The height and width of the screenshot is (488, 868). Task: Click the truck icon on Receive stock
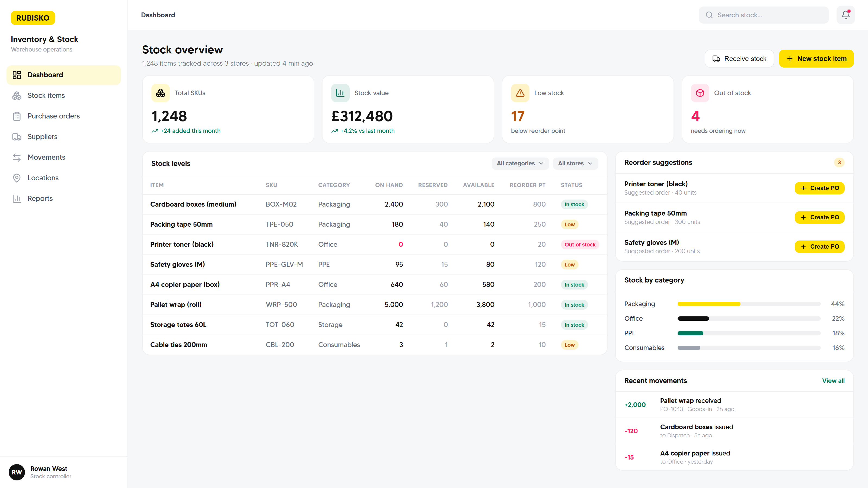click(716, 59)
